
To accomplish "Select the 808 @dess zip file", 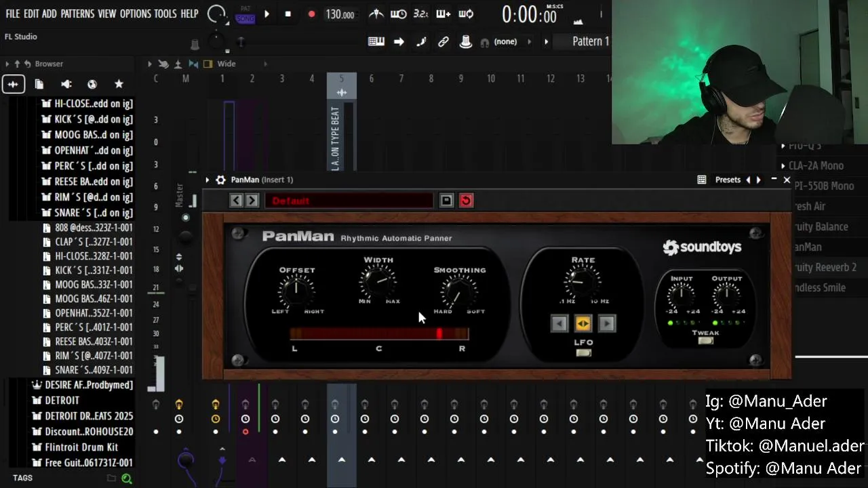I will 87,228.
